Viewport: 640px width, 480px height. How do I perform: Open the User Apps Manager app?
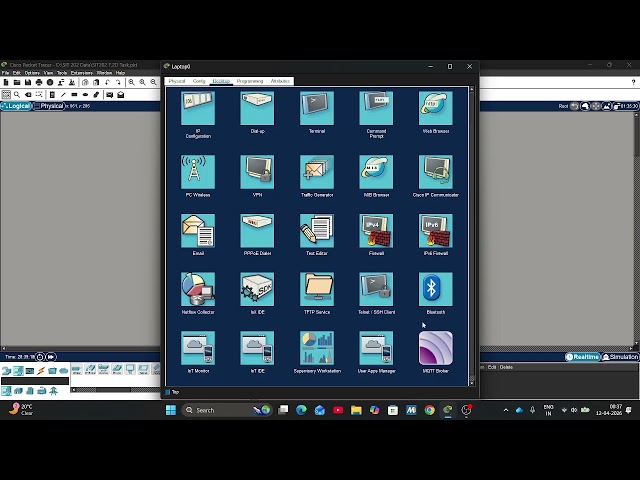click(376, 348)
